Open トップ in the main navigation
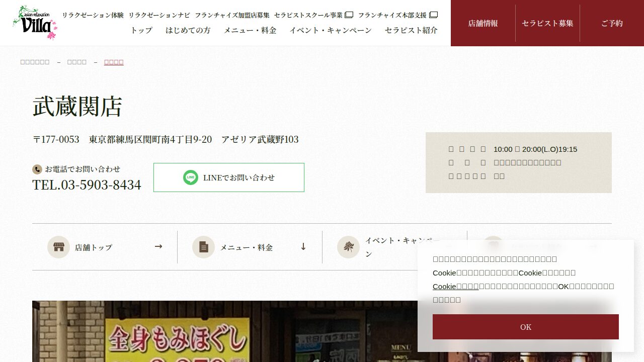The image size is (644, 362). (141, 30)
